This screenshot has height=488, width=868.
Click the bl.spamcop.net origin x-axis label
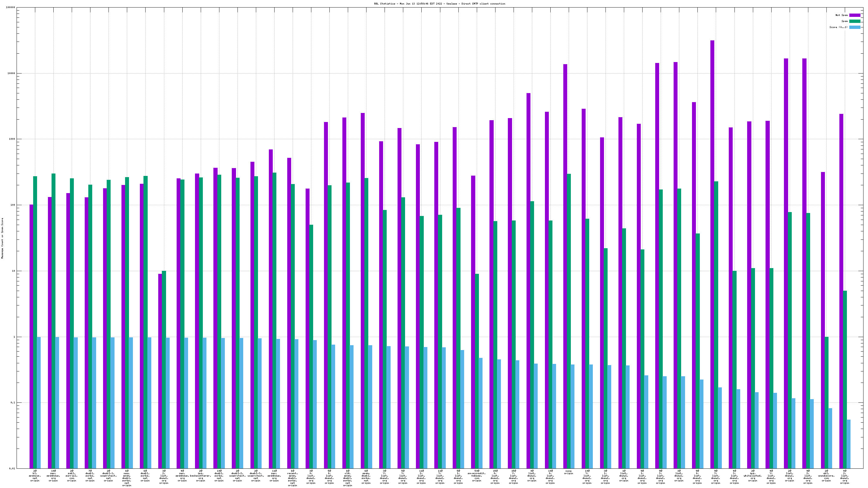[35, 476]
